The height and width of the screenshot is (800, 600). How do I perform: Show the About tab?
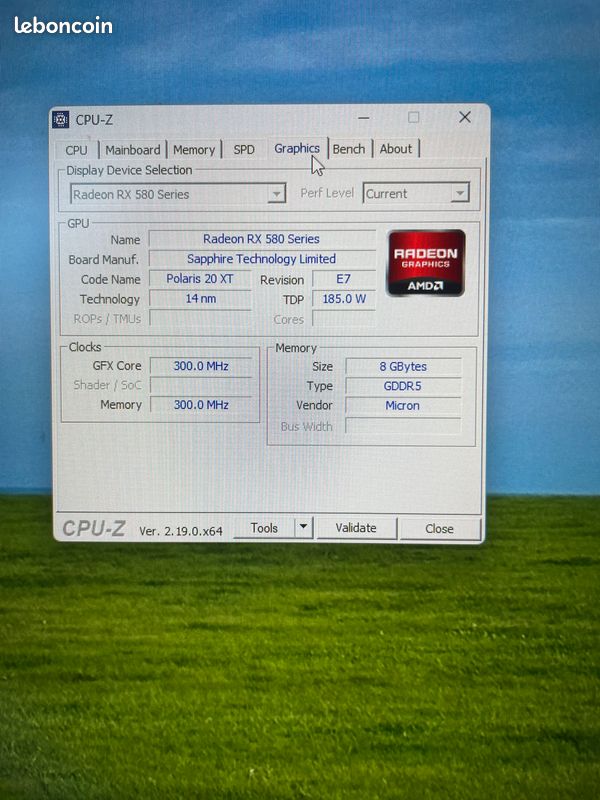coord(395,149)
